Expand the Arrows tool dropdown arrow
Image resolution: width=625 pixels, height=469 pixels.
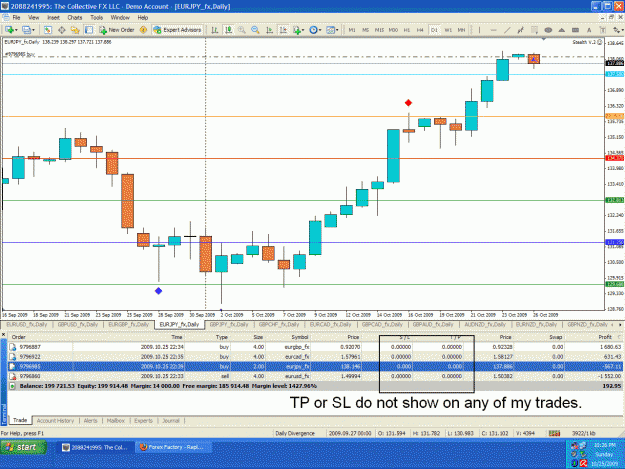[x=622, y=30]
